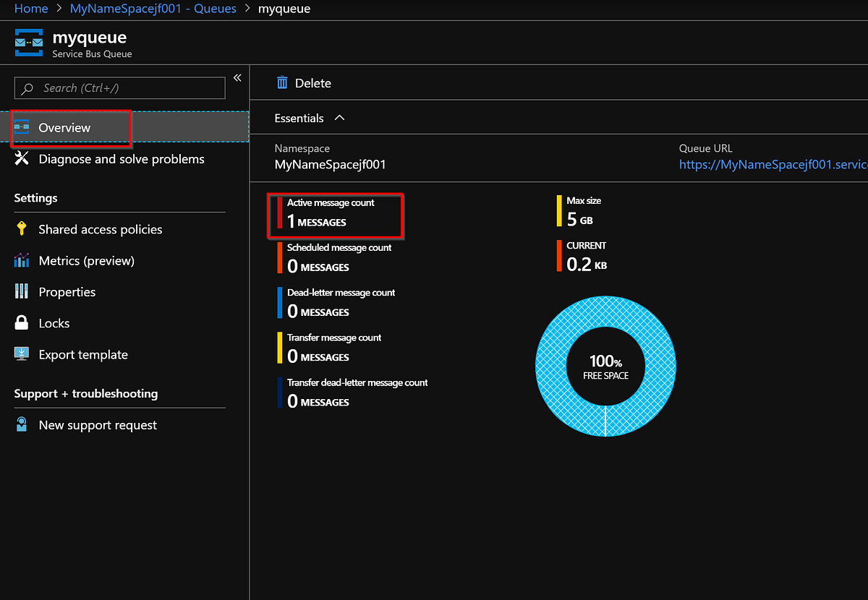Open Metrics (preview) via its chart icon
Image resolution: width=868 pixels, height=600 pixels.
click(x=23, y=260)
